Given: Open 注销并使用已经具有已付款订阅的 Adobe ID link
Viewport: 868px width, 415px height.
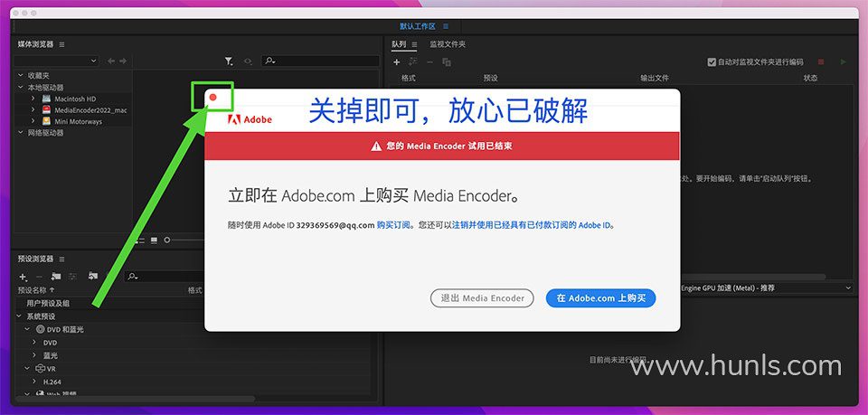Looking at the screenshot, I should click(x=532, y=226).
